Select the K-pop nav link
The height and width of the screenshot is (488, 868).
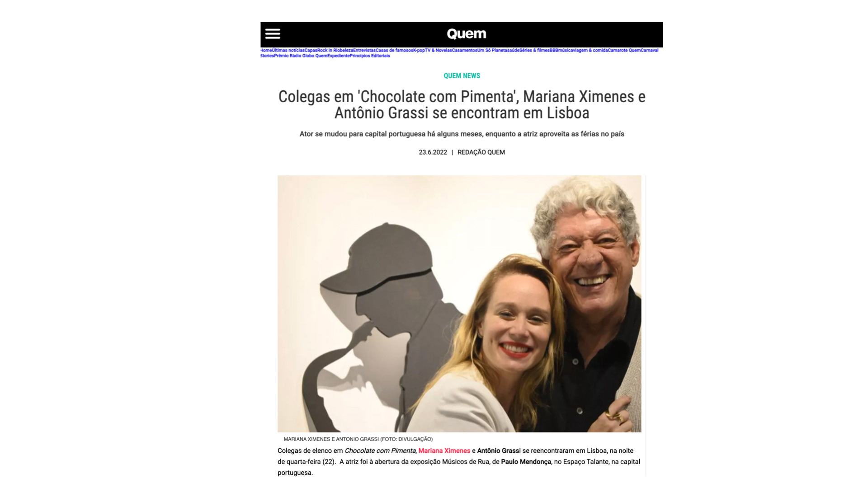419,50
